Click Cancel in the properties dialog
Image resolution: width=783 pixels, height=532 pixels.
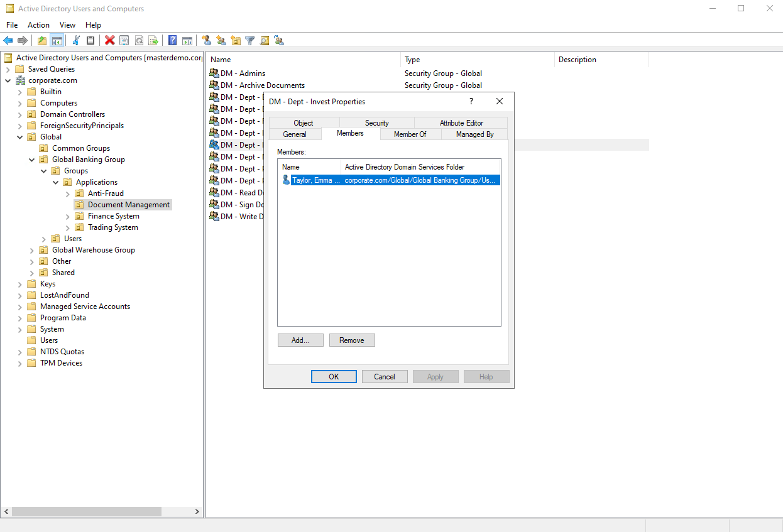pyautogui.click(x=385, y=377)
